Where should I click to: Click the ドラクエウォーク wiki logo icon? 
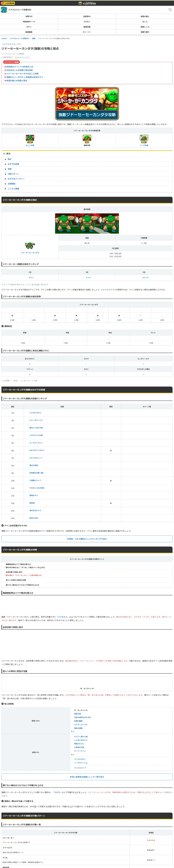[x=4, y=10]
